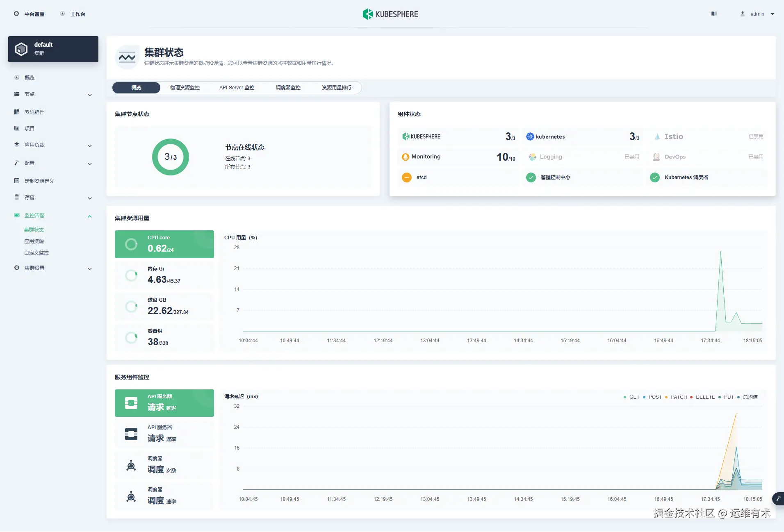Image resolution: width=784 pixels, height=532 pixels.
Task: Open the admin account dropdown
Action: pos(757,14)
